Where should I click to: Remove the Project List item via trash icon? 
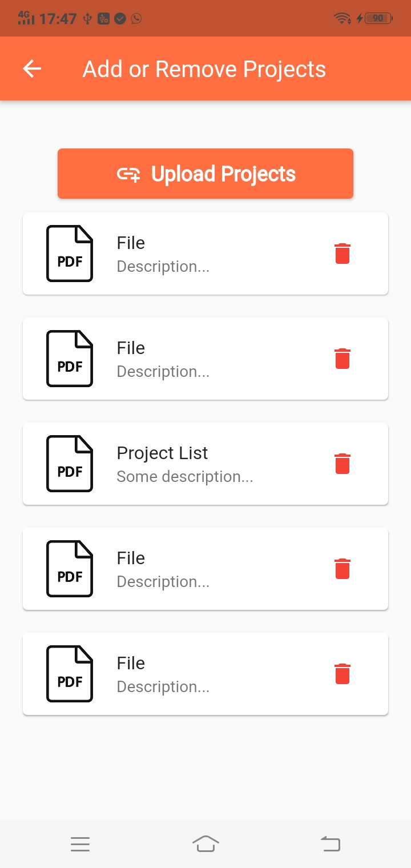[x=342, y=464]
